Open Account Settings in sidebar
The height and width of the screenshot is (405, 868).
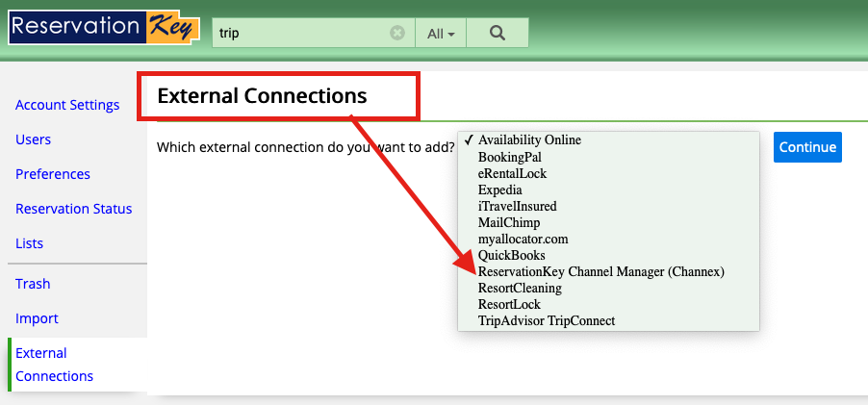(67, 105)
